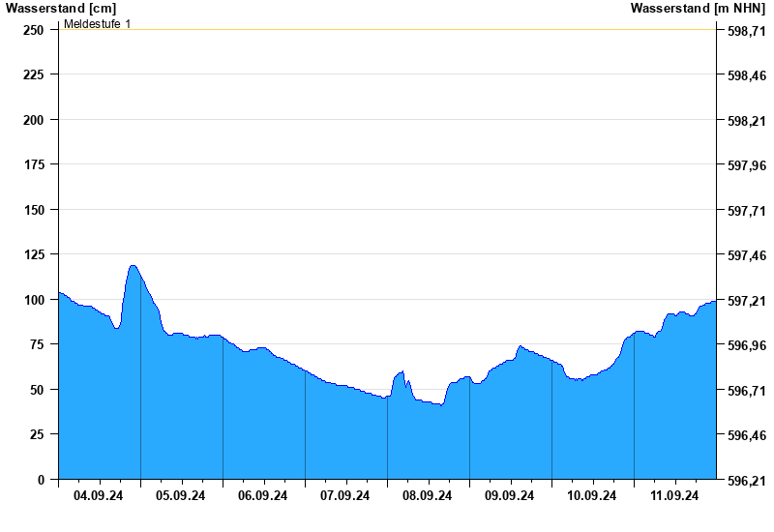Screen dimensions: 774x532
Task: Click the 05.09.24 date label
Action: tap(181, 496)
